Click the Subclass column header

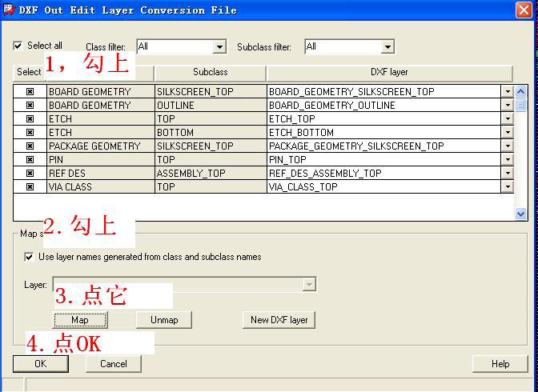coord(210,72)
